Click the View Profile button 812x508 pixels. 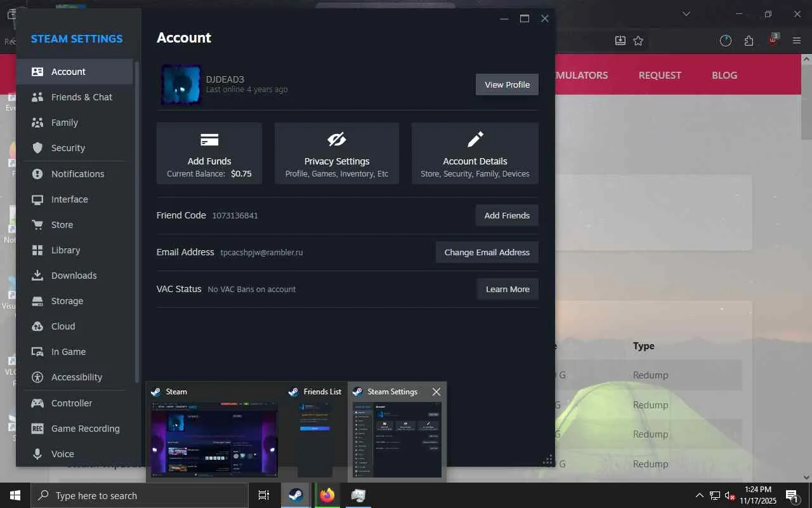507,84
